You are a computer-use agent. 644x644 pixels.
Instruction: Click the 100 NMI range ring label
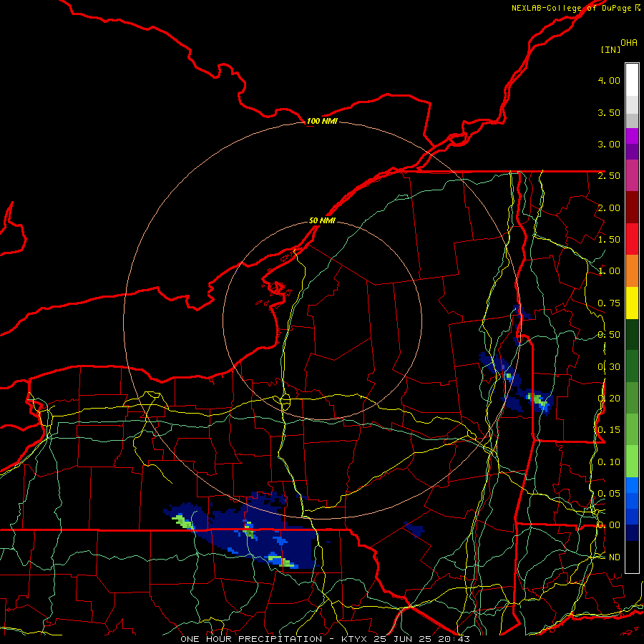coord(322,121)
